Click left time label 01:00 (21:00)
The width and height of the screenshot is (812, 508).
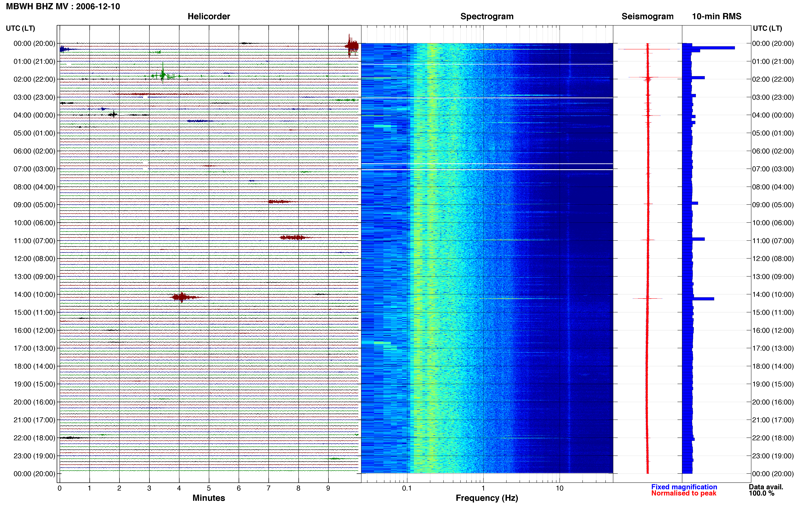(x=34, y=62)
